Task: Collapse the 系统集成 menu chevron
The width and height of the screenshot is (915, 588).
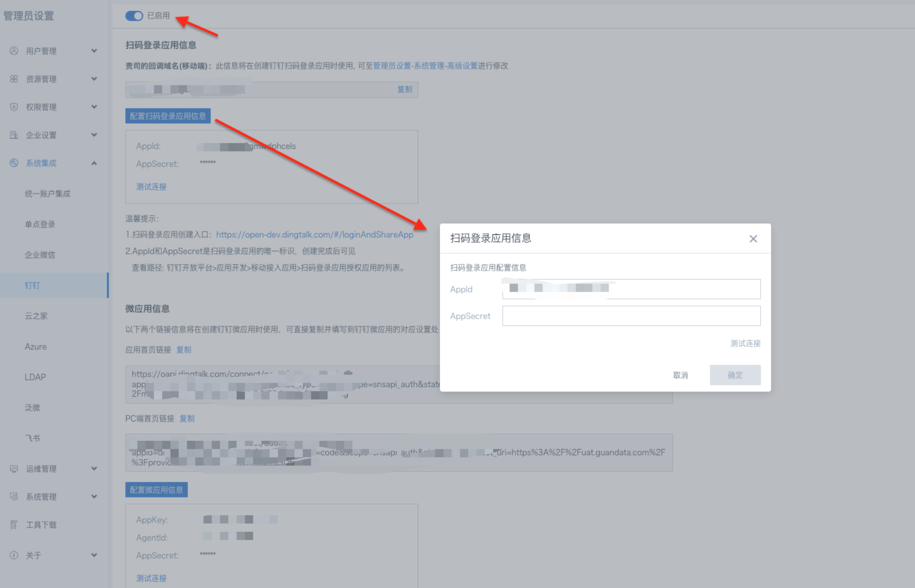Action: point(94,163)
